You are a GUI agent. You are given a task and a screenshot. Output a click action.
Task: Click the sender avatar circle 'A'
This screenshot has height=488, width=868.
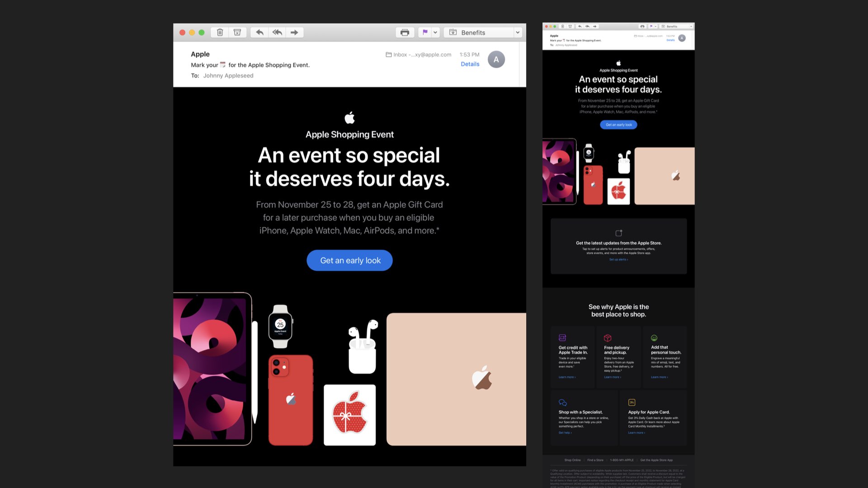[x=496, y=60]
